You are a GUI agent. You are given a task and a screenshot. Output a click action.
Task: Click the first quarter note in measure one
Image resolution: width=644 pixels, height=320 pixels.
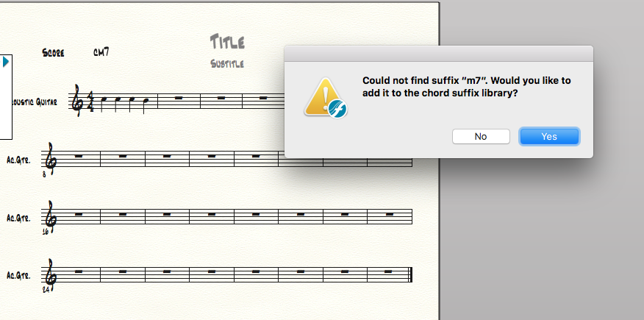(105, 100)
